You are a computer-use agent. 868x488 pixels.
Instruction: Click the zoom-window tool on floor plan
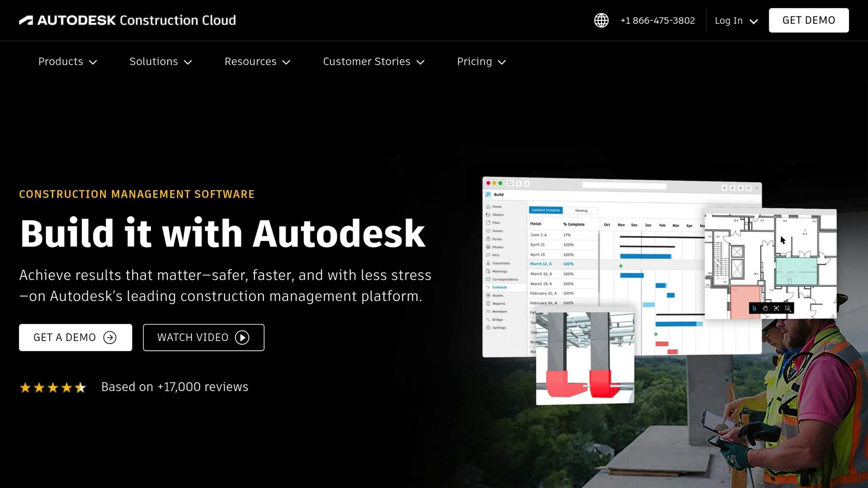click(787, 308)
